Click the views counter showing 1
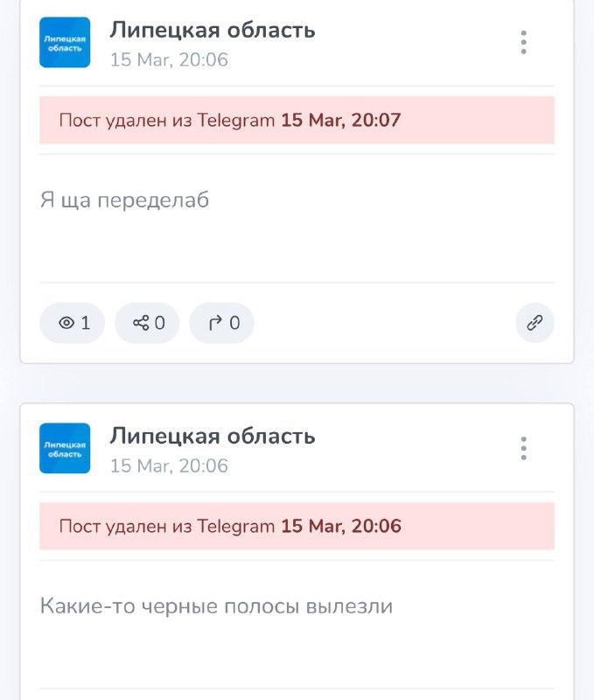The height and width of the screenshot is (700, 594). click(x=73, y=323)
